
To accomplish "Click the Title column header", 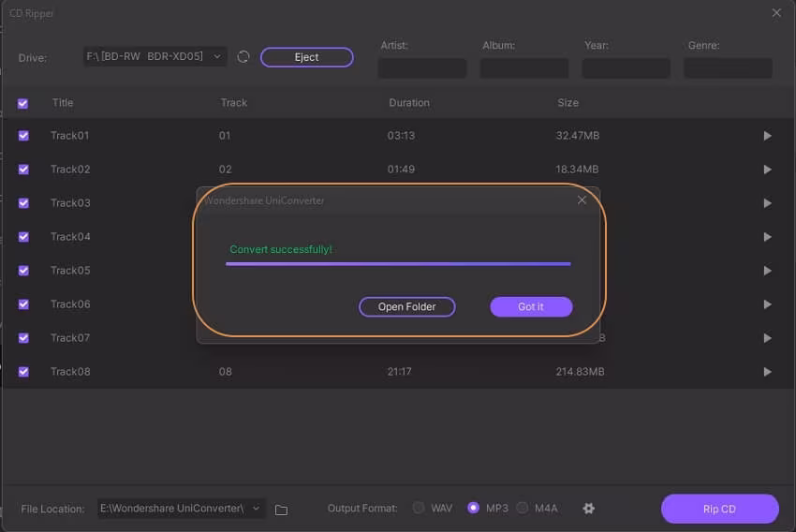I will [x=63, y=102].
